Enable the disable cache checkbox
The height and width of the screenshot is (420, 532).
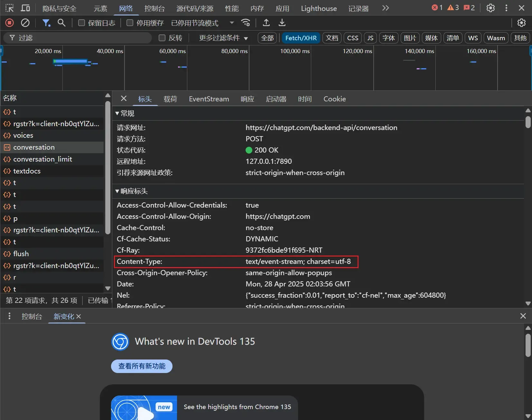click(x=130, y=23)
